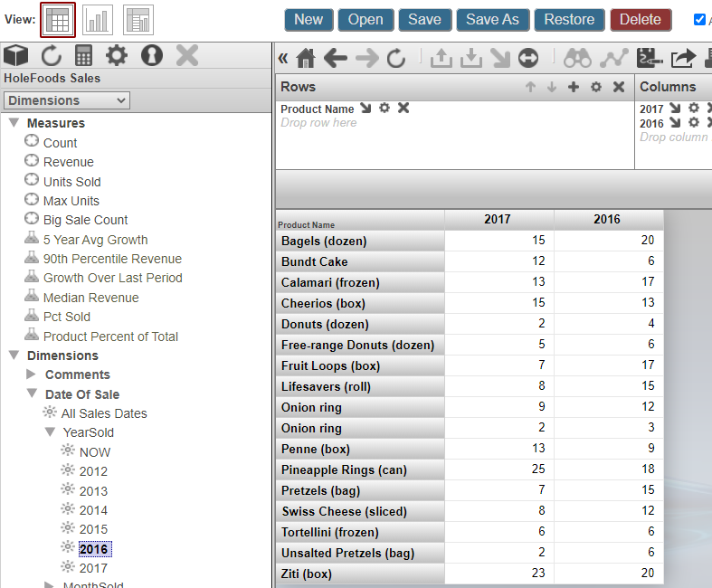Viewport: 712px width, 588px height.
Task: Click the Open button
Action: (x=365, y=20)
